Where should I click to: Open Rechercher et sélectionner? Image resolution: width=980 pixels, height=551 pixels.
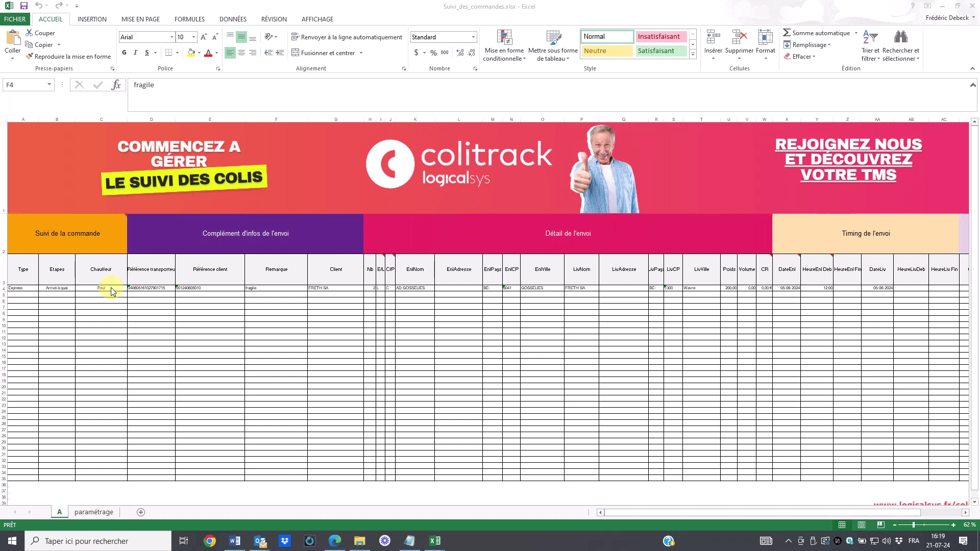(901, 45)
